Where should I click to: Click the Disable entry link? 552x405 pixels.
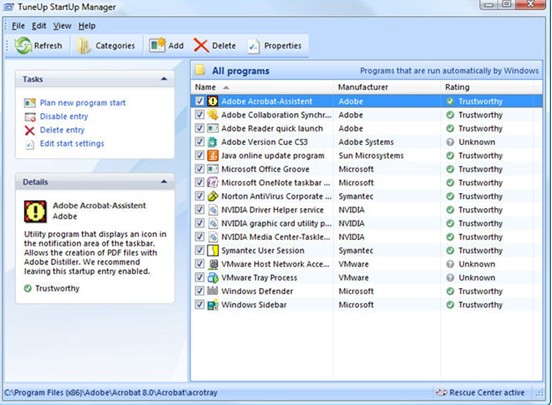pos(64,116)
